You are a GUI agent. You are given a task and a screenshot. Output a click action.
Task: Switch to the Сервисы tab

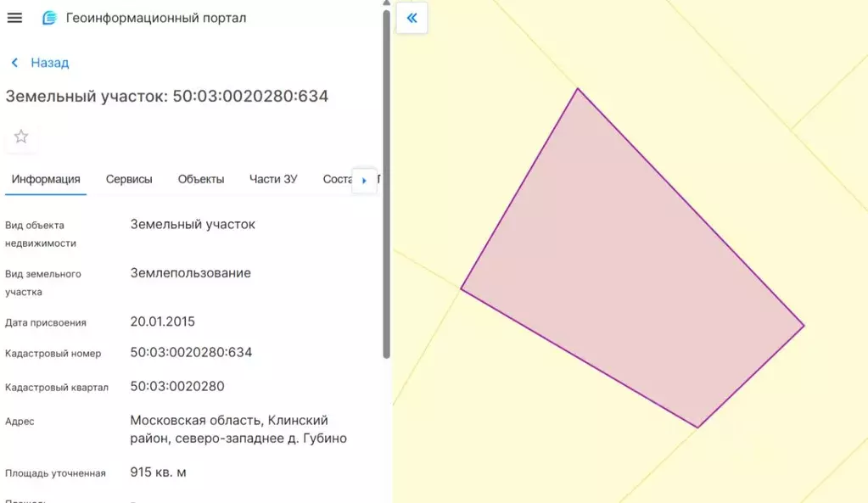[x=129, y=179]
